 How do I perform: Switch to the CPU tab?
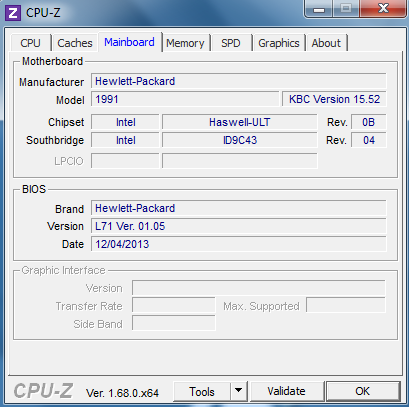30,43
